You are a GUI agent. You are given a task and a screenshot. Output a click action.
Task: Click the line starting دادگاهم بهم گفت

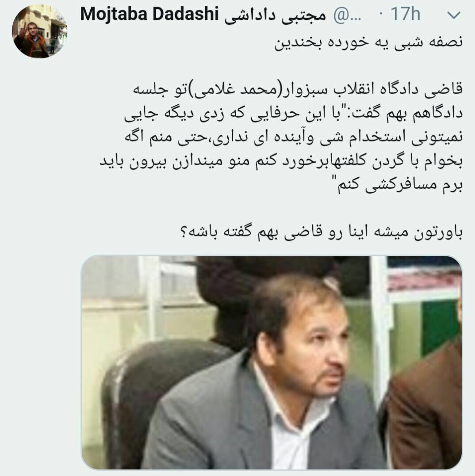(293, 114)
